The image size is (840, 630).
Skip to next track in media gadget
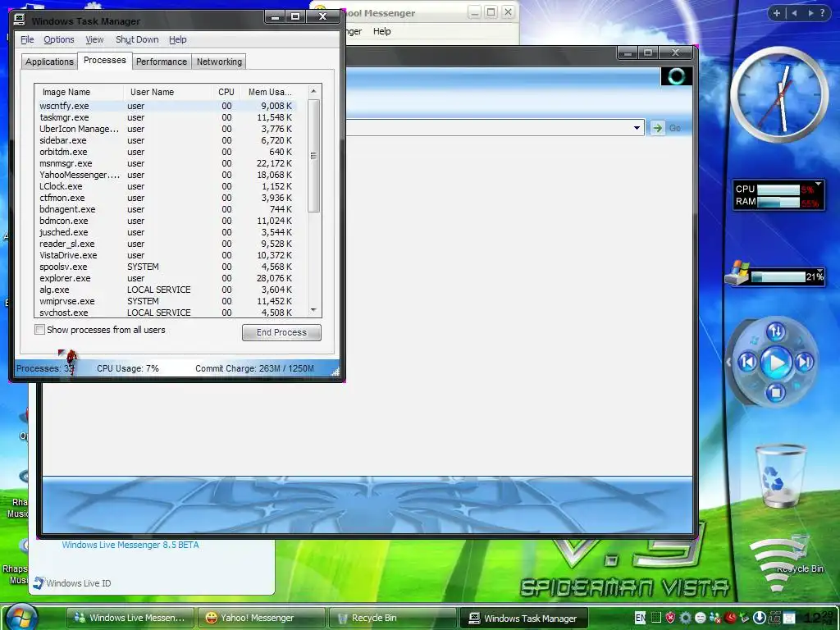click(805, 363)
